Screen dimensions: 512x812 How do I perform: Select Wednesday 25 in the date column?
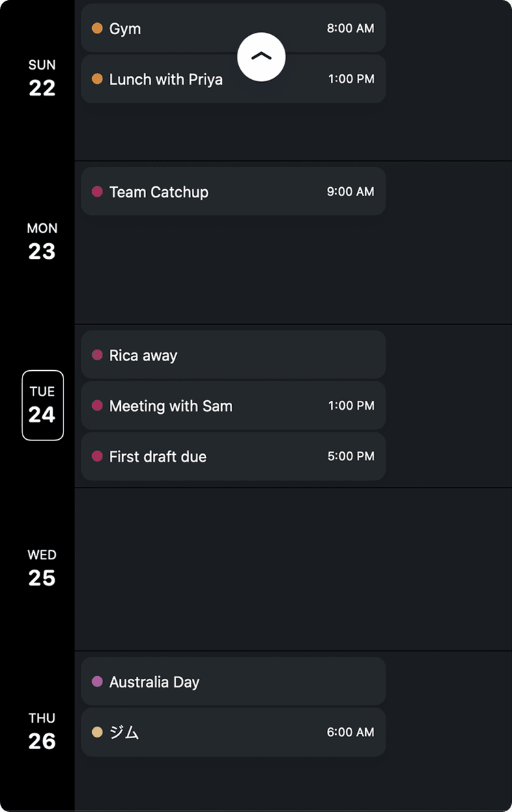tap(42, 568)
